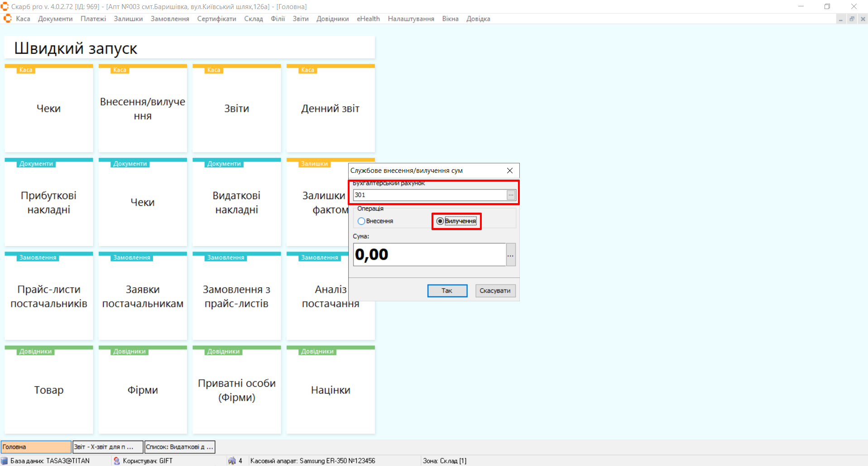Click the Скарб app logo in menu bar

pos(7,19)
